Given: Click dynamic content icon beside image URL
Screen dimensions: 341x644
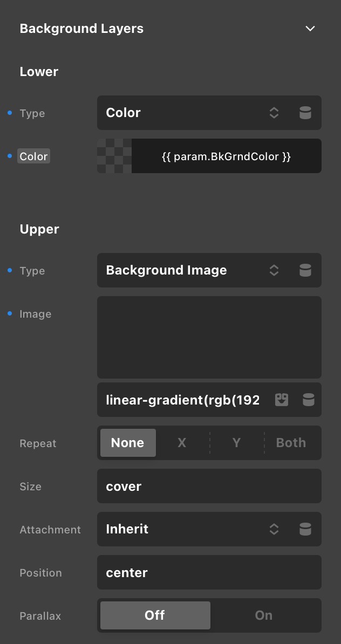Looking at the screenshot, I should [x=309, y=400].
